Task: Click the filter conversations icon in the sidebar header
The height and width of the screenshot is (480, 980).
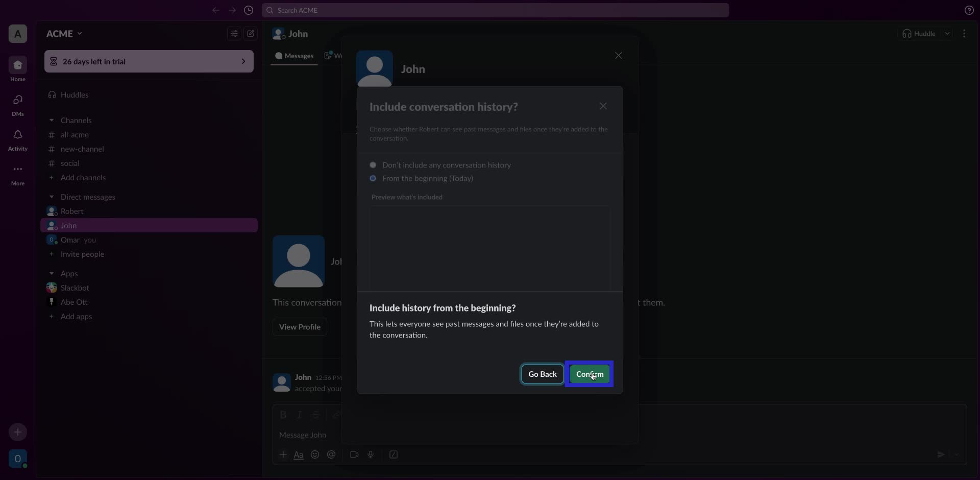Action: 234,33
